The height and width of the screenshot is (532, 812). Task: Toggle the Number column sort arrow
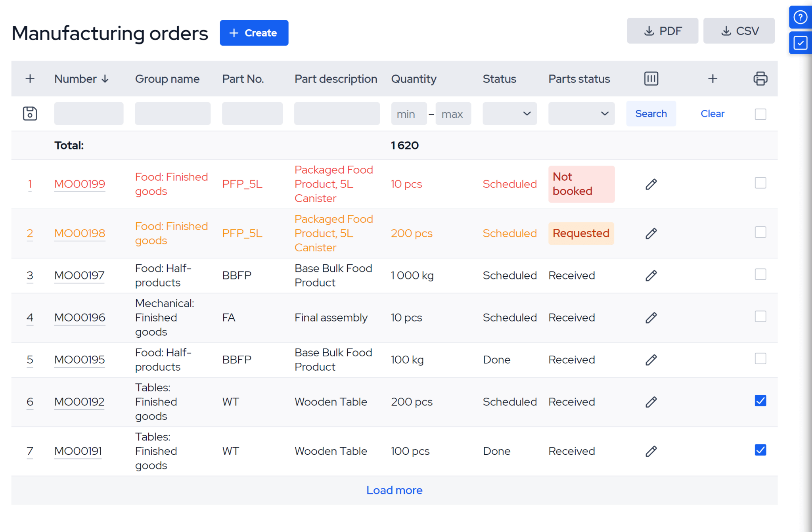105,78
